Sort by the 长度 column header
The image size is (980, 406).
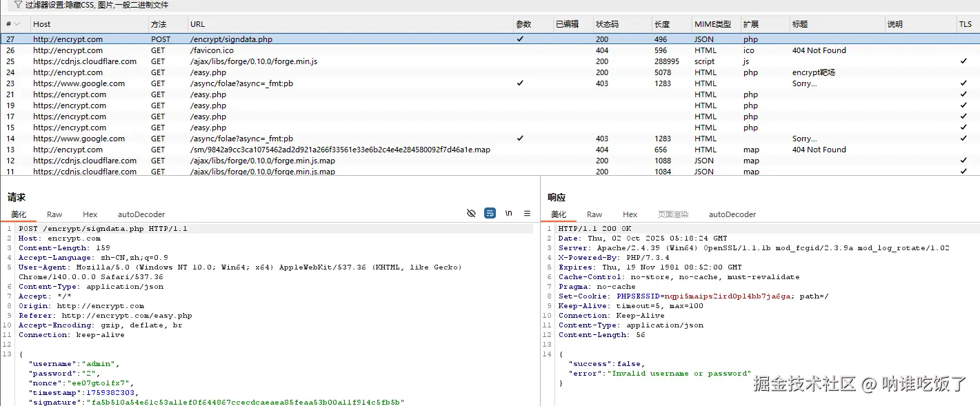pyautogui.click(x=661, y=24)
